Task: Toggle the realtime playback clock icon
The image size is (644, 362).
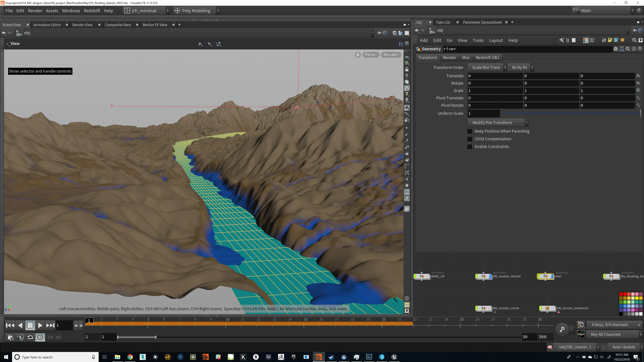Action: pos(40,337)
